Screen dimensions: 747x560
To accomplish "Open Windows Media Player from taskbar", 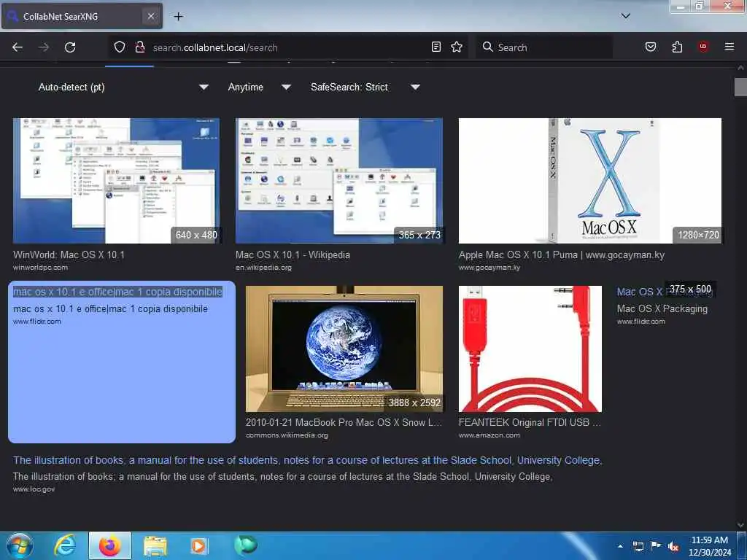I will tap(198, 546).
